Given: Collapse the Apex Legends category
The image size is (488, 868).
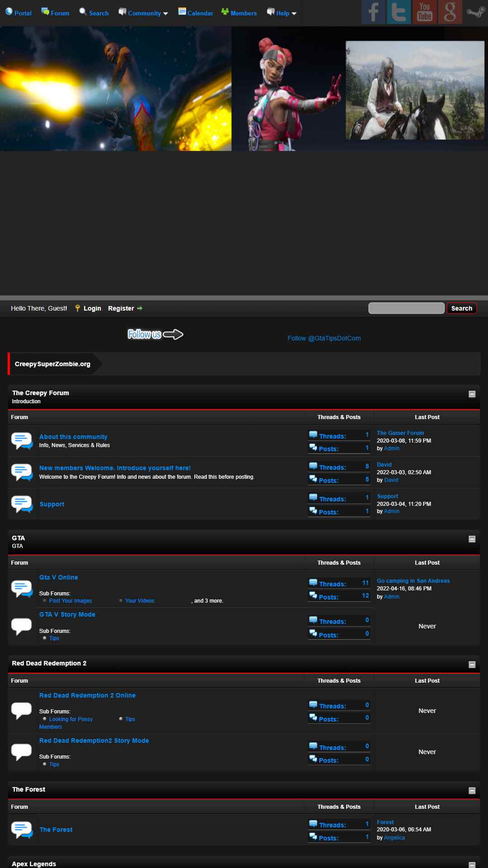Looking at the screenshot, I should pos(472,865).
